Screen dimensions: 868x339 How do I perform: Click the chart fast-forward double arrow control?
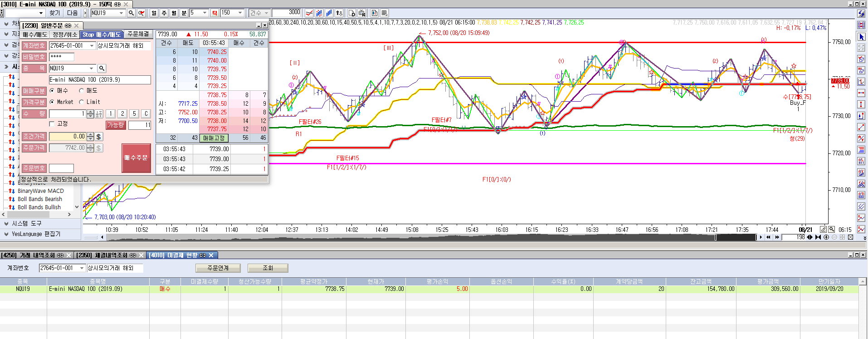tap(777, 237)
